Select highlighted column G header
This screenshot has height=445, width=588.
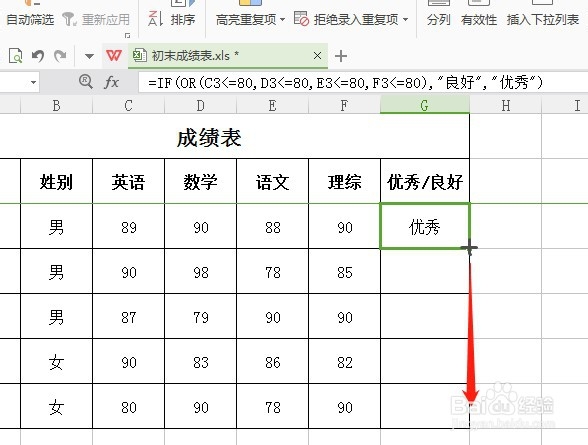tap(425, 105)
